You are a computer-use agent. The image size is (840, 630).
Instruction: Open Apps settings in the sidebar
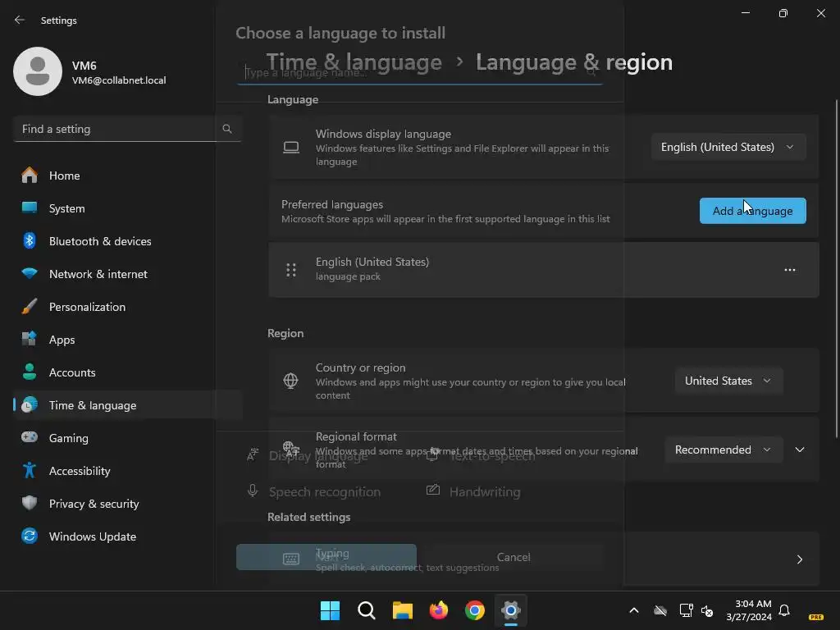[127, 340]
